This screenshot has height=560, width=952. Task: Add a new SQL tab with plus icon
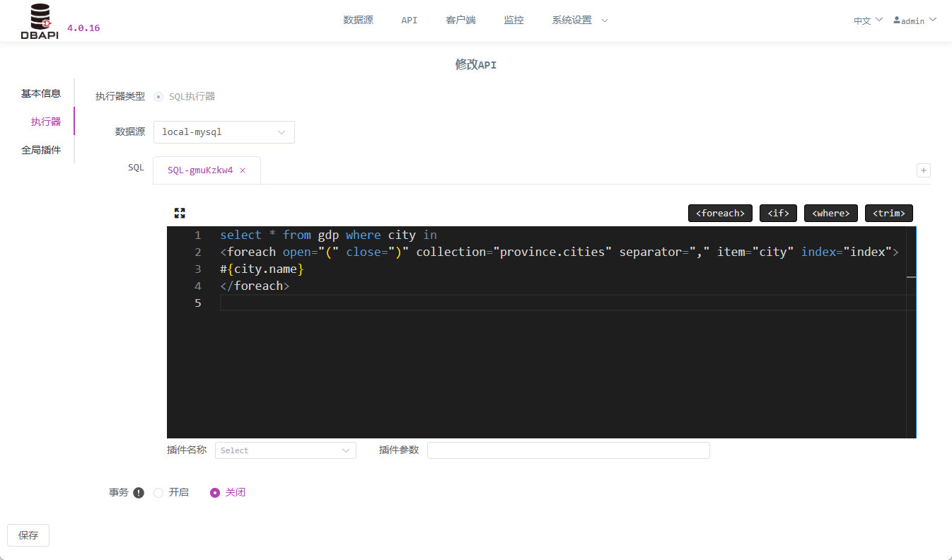click(924, 170)
